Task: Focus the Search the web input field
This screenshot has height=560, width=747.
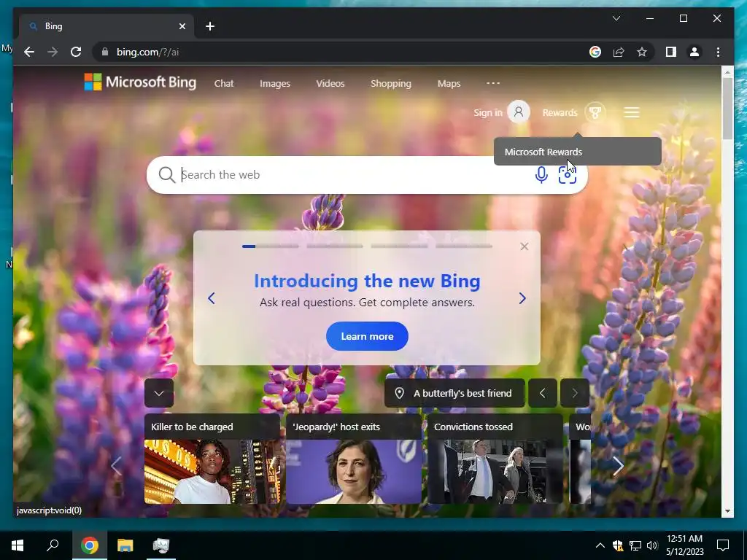Action: pos(352,175)
